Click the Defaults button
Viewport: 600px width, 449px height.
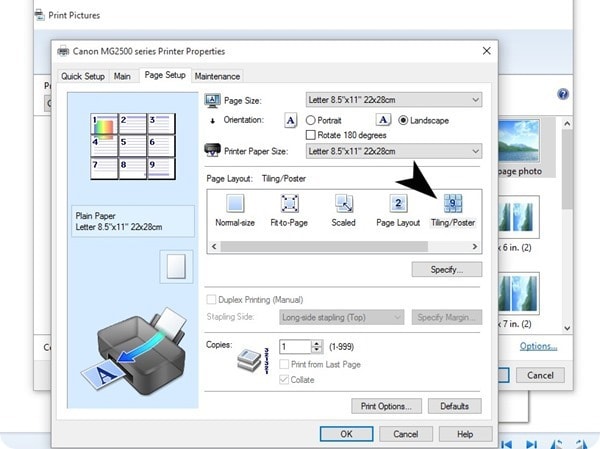455,406
